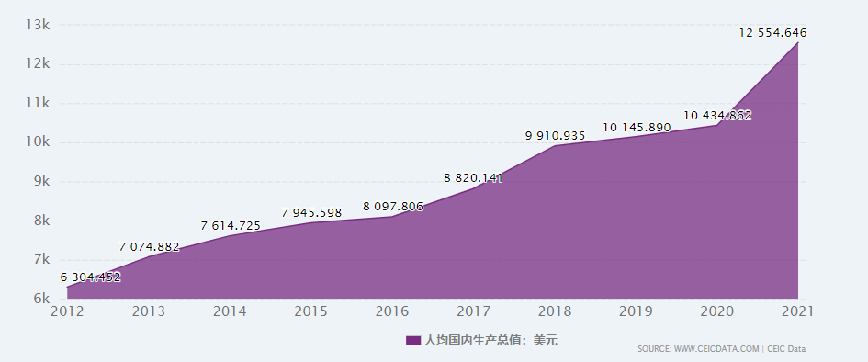
Task: Click the 2017 x-axis label
Action: click(473, 311)
